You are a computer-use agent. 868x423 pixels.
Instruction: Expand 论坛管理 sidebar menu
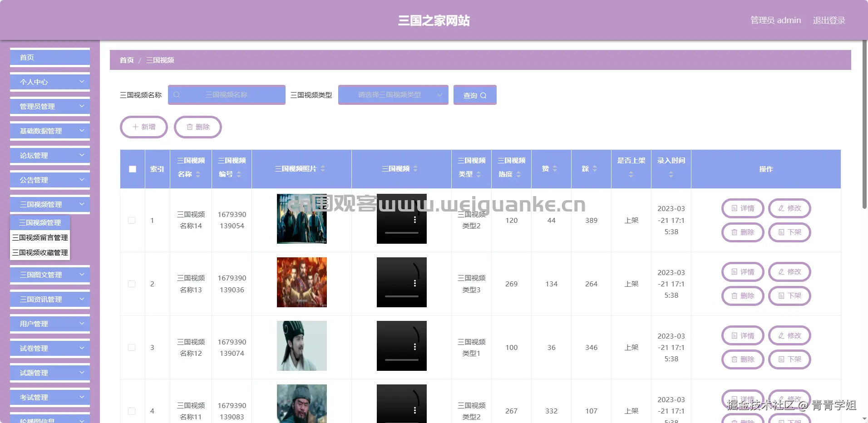coord(50,156)
